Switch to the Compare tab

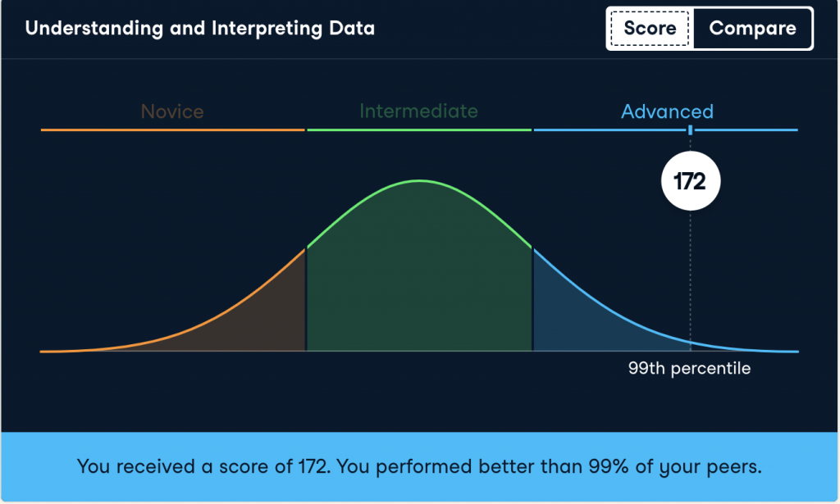[752, 29]
